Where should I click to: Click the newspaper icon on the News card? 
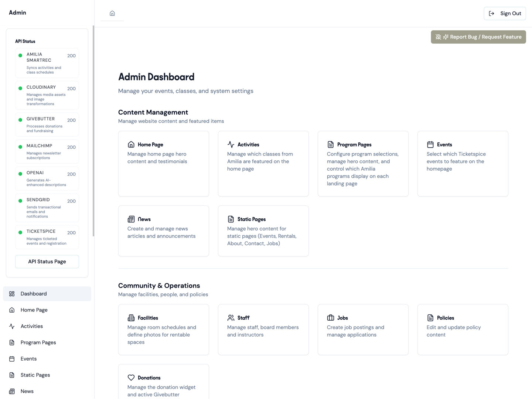(x=131, y=219)
